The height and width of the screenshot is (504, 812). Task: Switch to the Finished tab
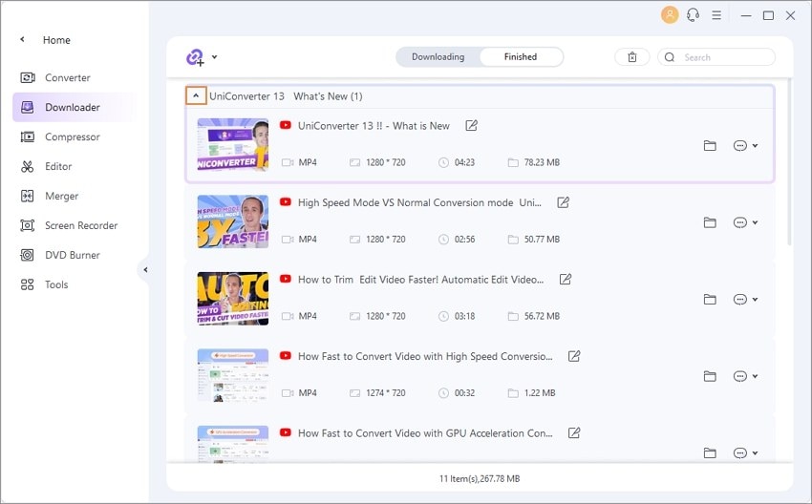point(521,57)
